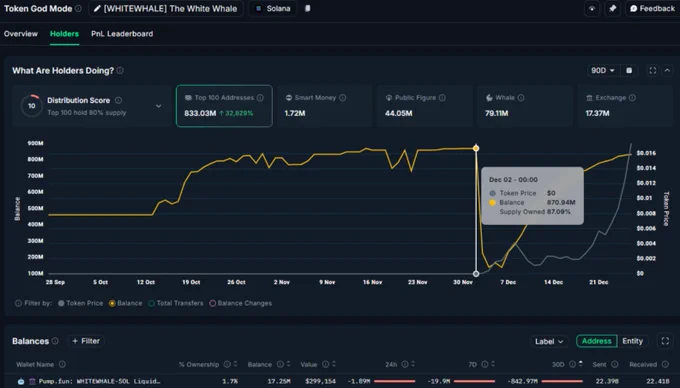This screenshot has height=388, width=680.
Task: Click the eye watch icon in top bar
Action: coord(592,8)
